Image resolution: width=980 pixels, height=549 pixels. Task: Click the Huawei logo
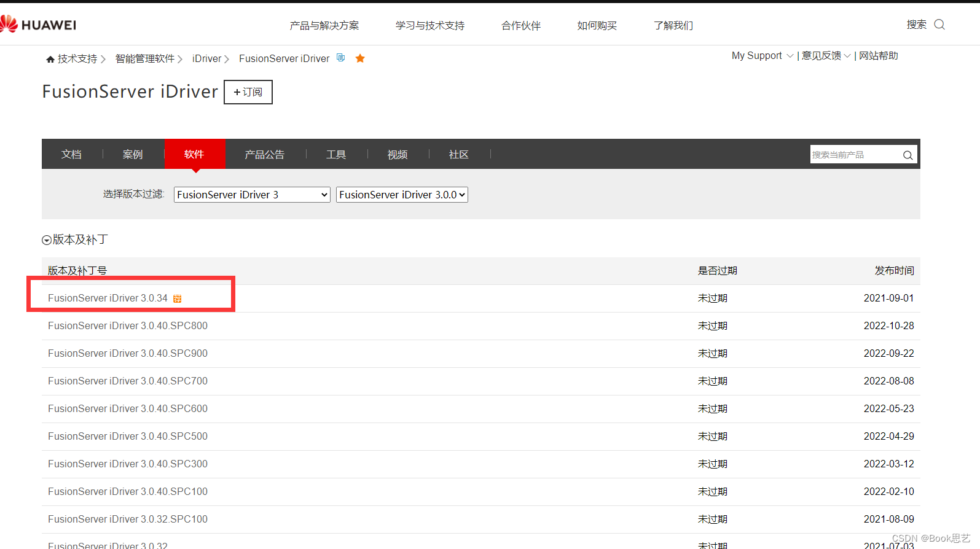click(38, 25)
